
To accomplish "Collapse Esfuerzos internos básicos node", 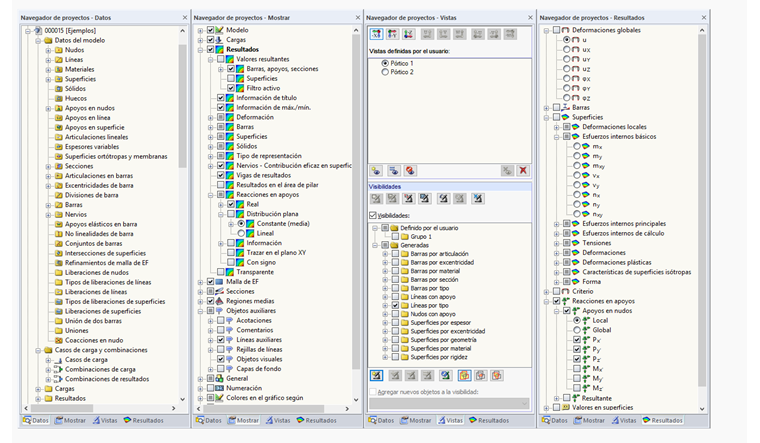I will [556, 137].
